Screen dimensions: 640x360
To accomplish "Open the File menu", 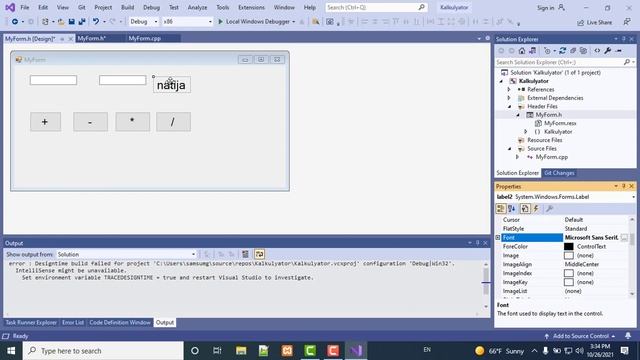I will [24, 7].
